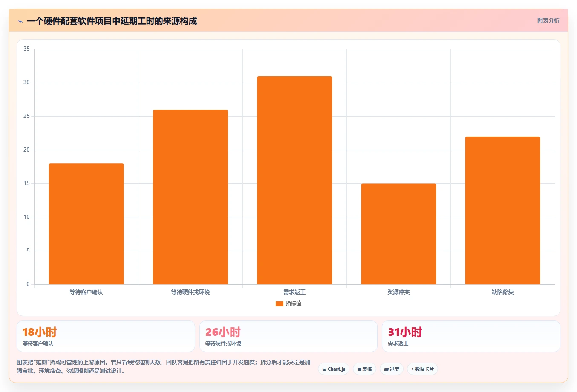577x392 pixels.
Task: Click the 等待硬件或环境 bar in chart
Action: pos(190,197)
